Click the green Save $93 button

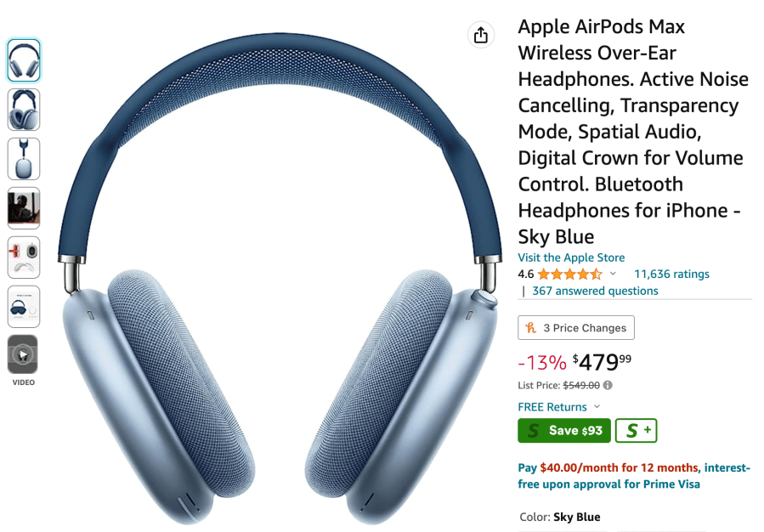564,431
